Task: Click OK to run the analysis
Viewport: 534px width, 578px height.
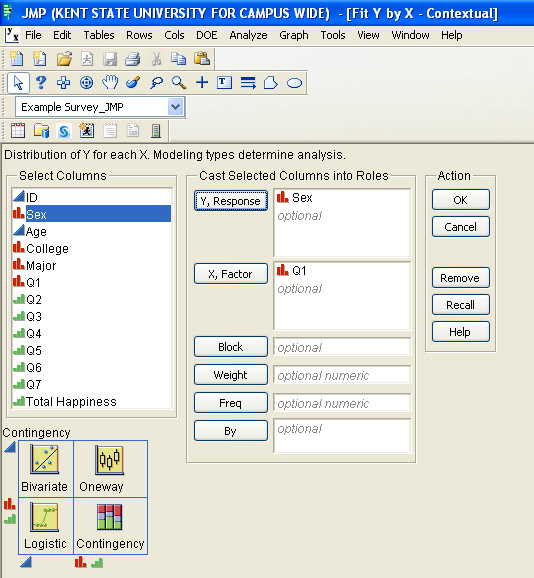Action: 461,199
